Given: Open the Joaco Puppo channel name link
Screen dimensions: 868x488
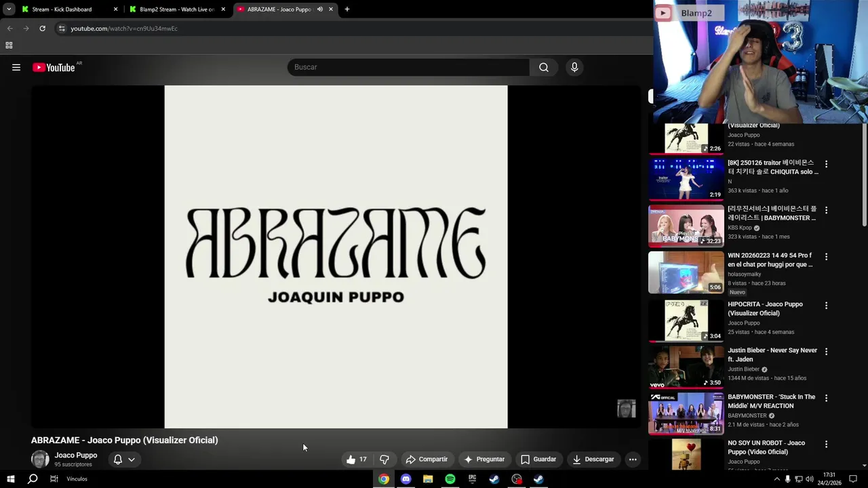Looking at the screenshot, I should tap(76, 455).
